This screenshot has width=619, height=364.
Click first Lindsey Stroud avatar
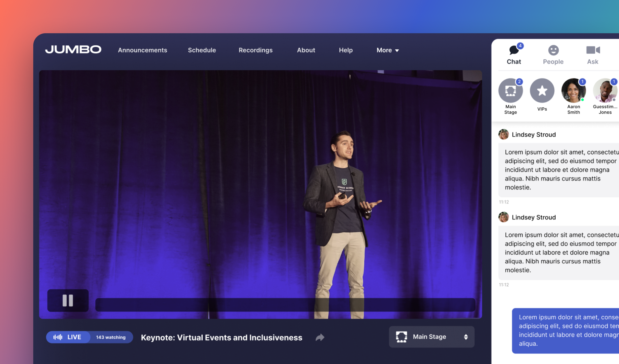[503, 134]
